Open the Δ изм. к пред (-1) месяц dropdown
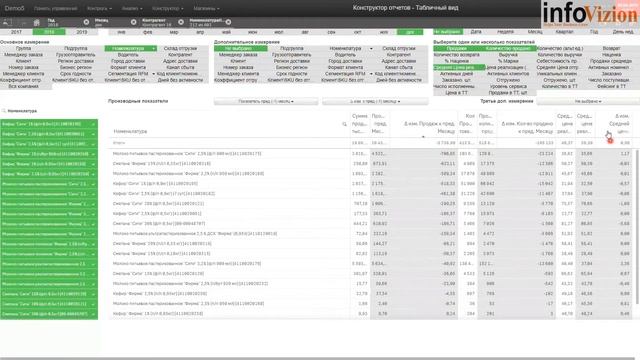This screenshot has width=640, height=360. click(375, 101)
